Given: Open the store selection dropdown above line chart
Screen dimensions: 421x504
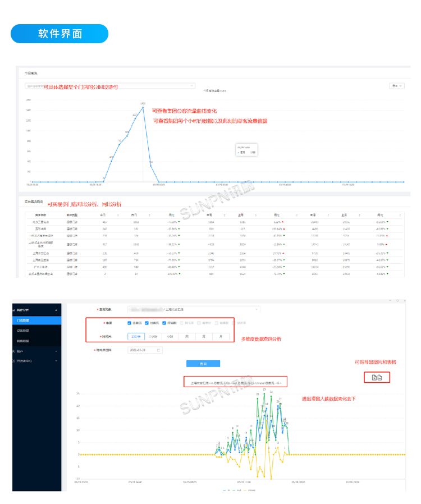Looking at the screenshot, I should (110, 86).
